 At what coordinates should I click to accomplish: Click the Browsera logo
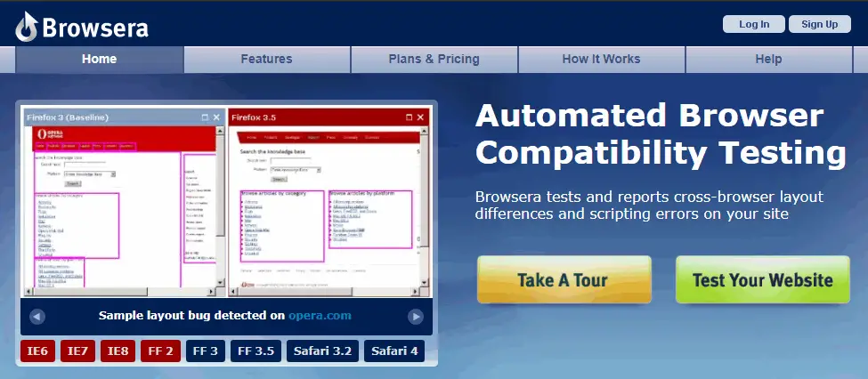click(82, 27)
